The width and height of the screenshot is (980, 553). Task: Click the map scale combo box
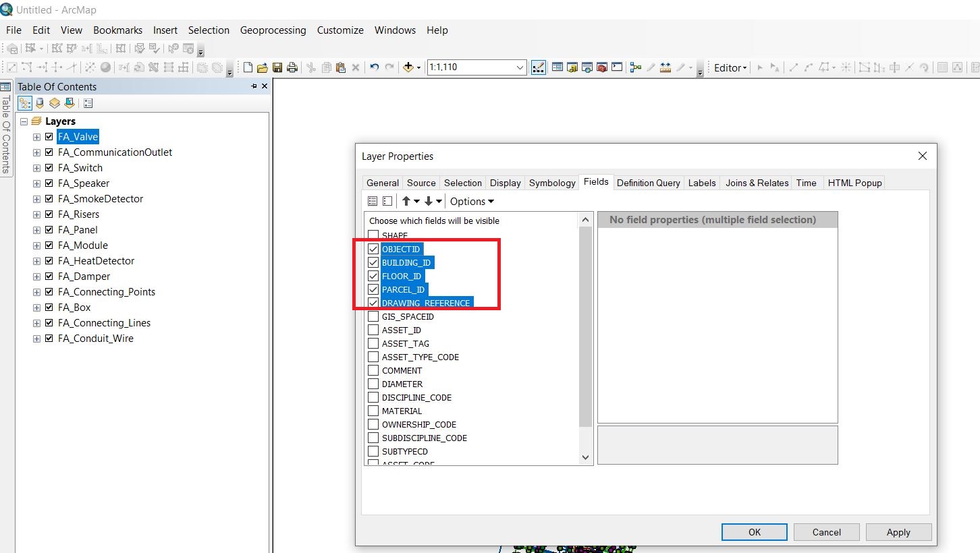(477, 67)
